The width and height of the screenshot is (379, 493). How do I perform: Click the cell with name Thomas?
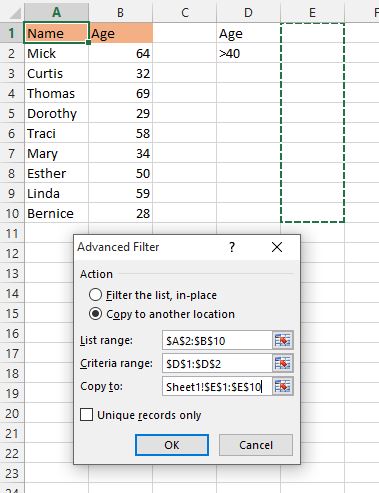coord(56,93)
